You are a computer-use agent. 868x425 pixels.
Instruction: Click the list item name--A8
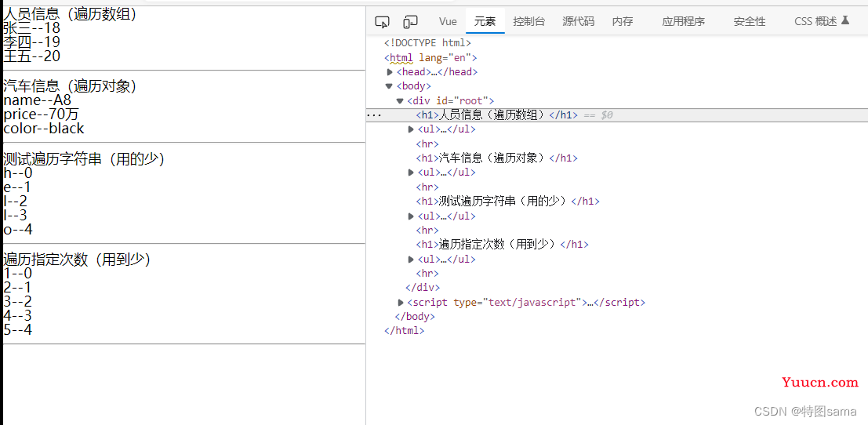click(x=38, y=100)
